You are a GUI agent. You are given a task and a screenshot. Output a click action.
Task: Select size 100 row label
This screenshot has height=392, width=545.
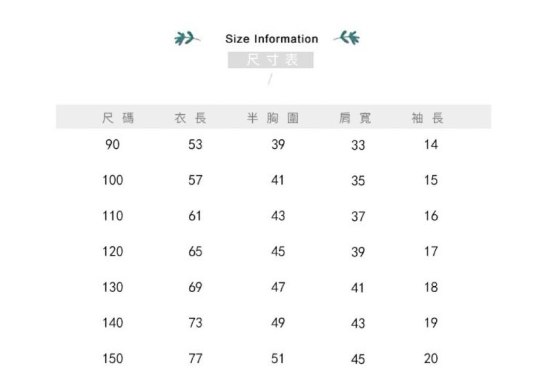[112, 180]
